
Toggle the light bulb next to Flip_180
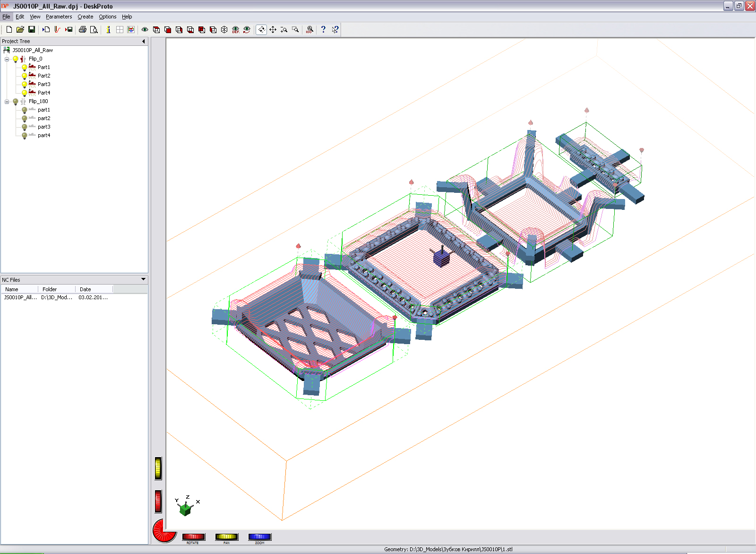coord(16,101)
